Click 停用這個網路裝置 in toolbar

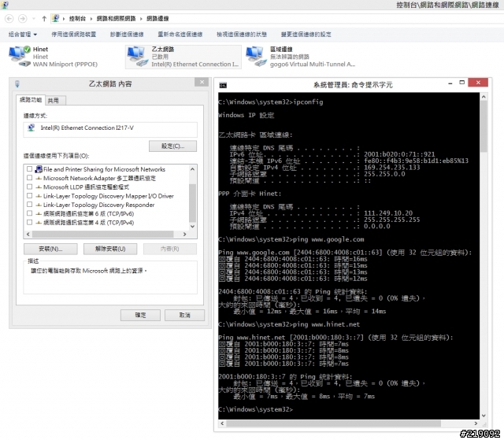click(x=73, y=35)
